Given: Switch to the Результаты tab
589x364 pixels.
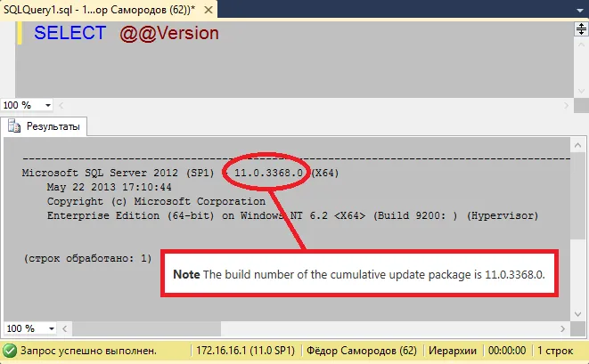Looking at the screenshot, I should click(x=44, y=126).
